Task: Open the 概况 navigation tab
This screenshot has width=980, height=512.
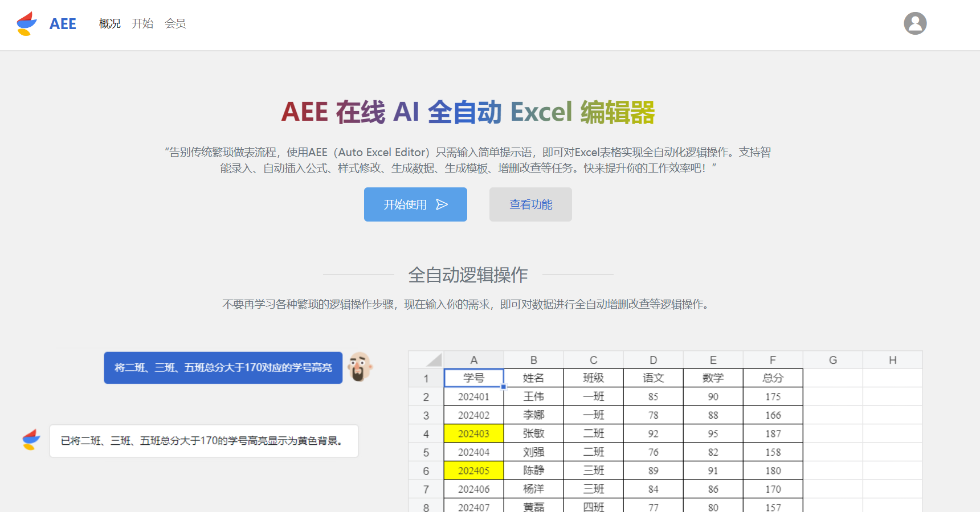Action: (x=109, y=23)
